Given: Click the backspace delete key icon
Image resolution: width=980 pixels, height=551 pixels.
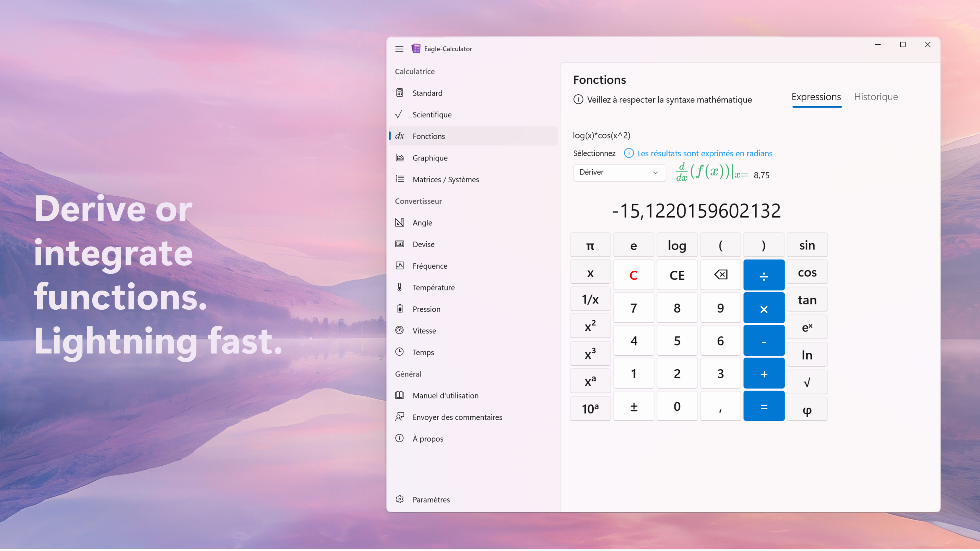Looking at the screenshot, I should pos(720,275).
